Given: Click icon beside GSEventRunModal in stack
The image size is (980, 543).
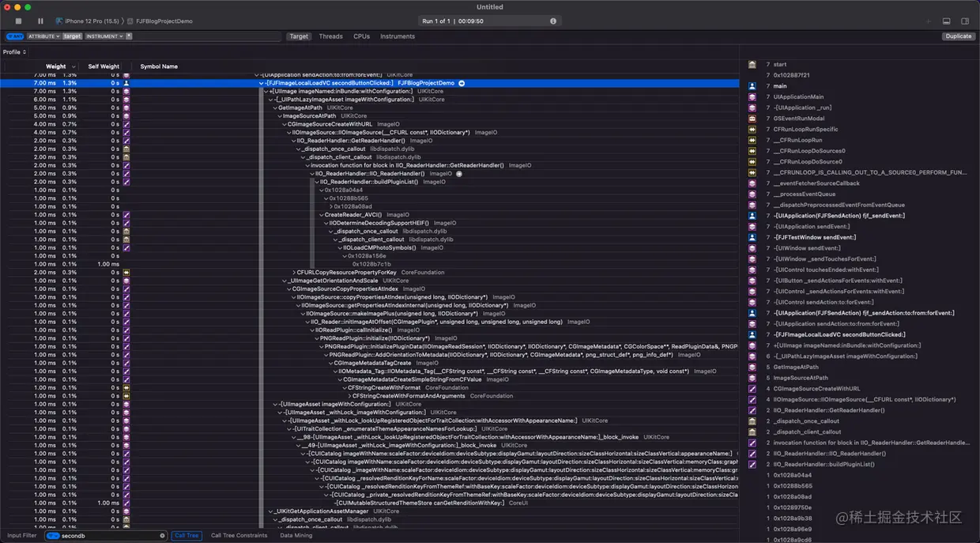Looking at the screenshot, I should click(752, 118).
